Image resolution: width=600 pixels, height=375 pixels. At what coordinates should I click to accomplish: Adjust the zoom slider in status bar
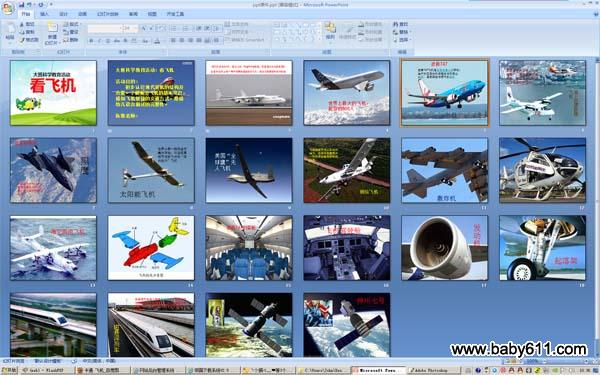[566, 361]
